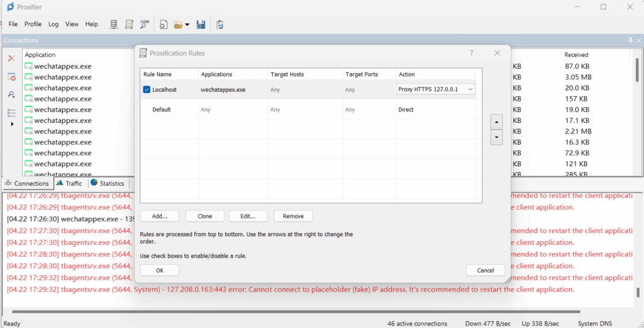The image size is (644, 328).
Task: Switch to the Statistics tab
Action: tap(107, 183)
